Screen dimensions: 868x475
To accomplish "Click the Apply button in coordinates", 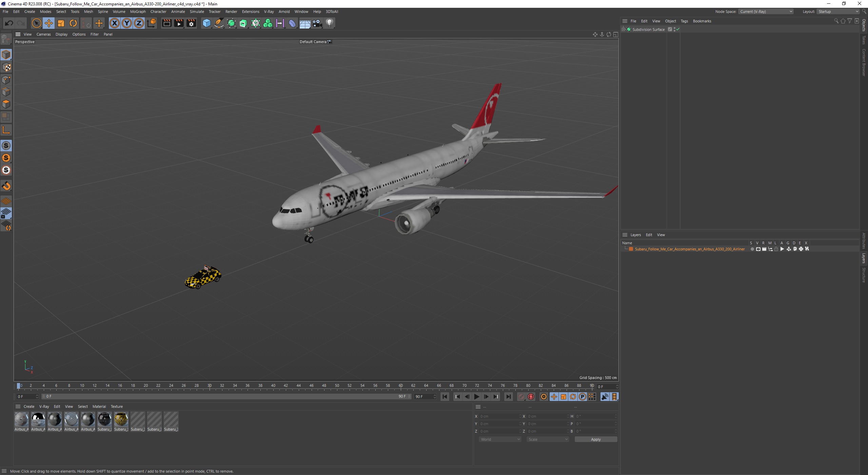I will (x=596, y=439).
